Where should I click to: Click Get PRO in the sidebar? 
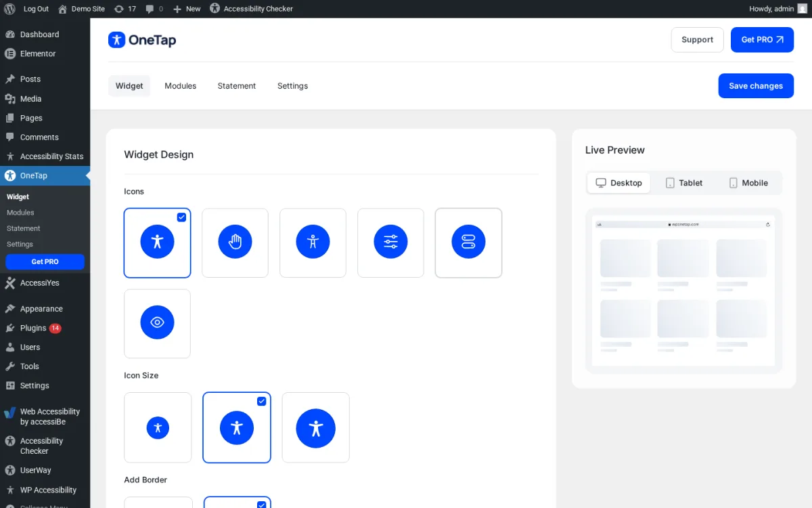[45, 261]
